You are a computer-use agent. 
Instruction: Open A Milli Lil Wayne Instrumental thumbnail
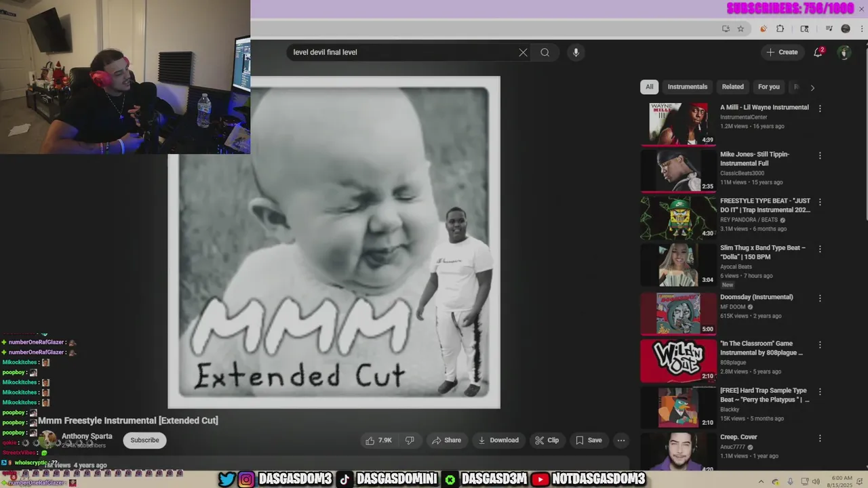[x=678, y=124]
